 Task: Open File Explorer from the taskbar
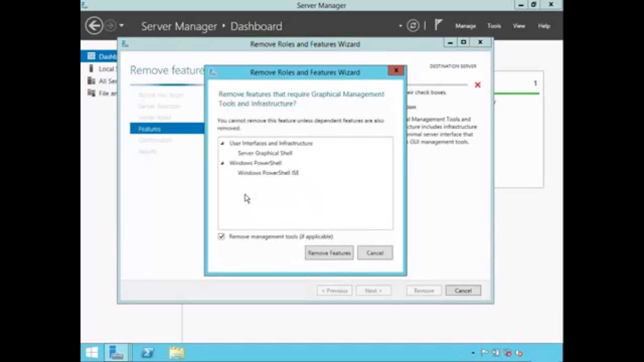(177, 352)
